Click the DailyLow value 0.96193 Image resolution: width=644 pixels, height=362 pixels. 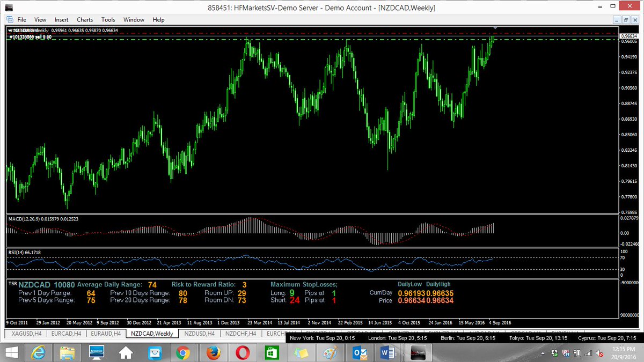[x=411, y=293]
